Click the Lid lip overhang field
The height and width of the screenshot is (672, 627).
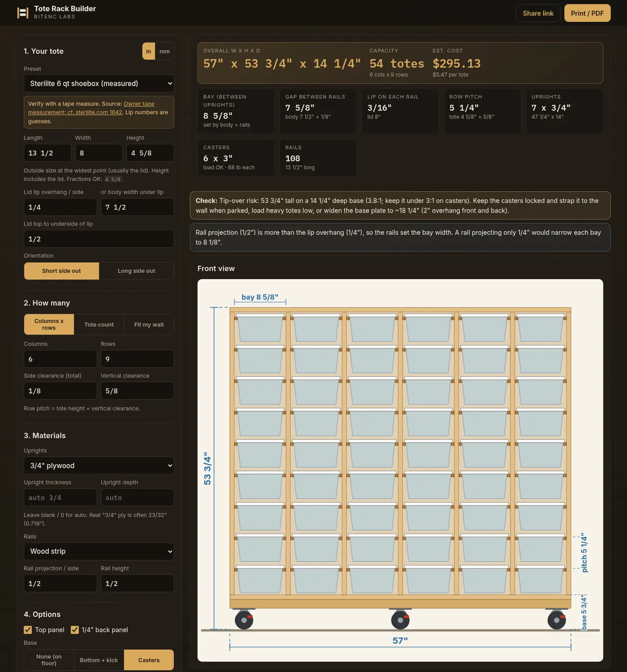point(60,207)
